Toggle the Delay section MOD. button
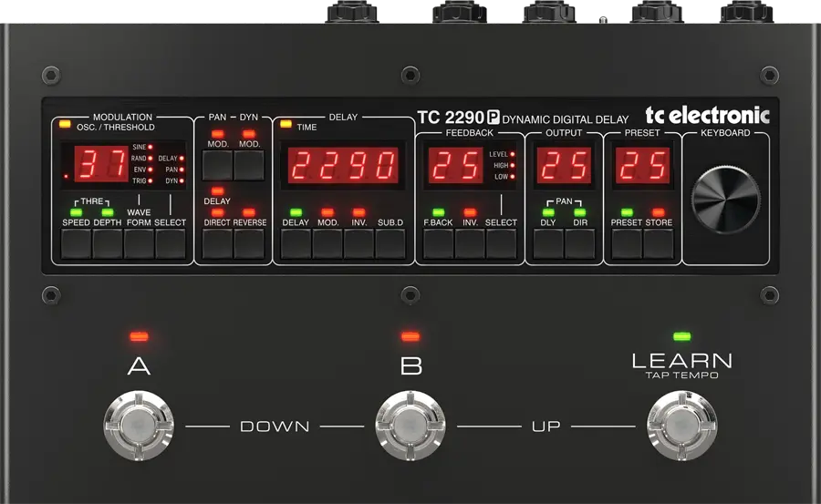Viewport: 821px width, 504px height. (x=327, y=244)
